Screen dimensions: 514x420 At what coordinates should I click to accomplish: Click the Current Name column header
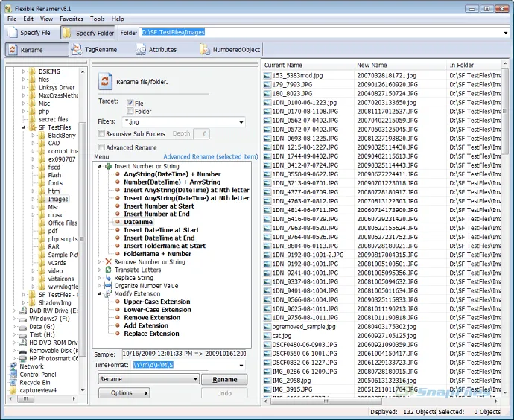click(x=308, y=65)
